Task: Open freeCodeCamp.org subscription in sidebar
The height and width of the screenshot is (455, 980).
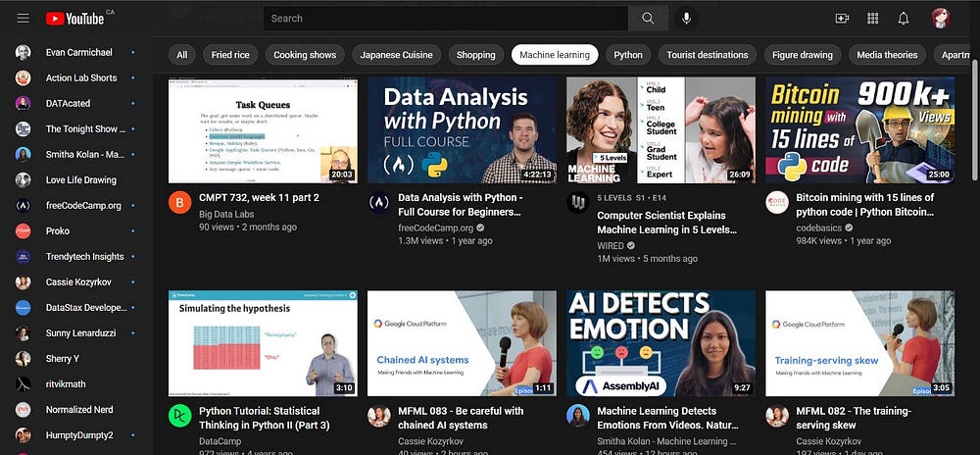Action: tap(83, 206)
